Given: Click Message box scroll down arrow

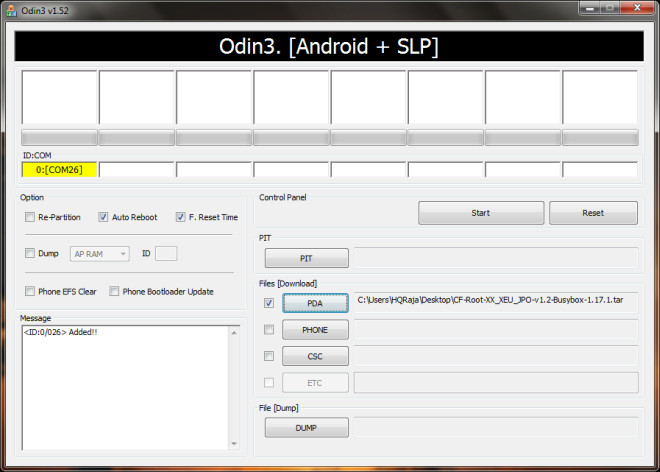Looking at the screenshot, I should tap(234, 444).
